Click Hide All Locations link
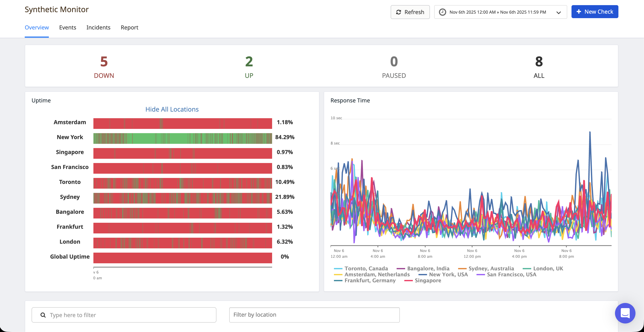Viewport: 644px width, 332px height. tap(172, 109)
